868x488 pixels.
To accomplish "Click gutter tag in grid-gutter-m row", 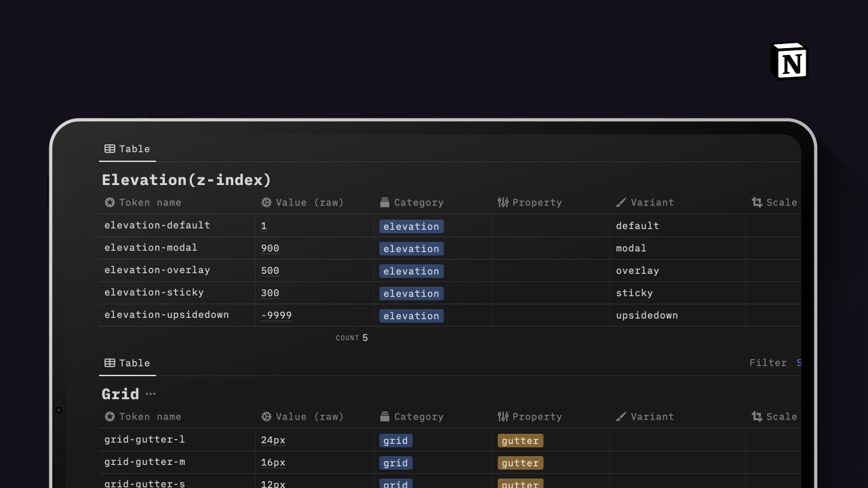I will click(521, 463).
